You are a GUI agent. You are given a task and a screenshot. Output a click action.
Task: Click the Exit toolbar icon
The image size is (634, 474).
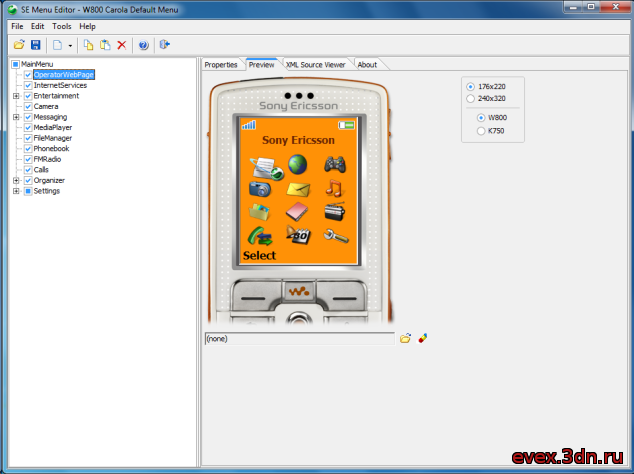165,44
